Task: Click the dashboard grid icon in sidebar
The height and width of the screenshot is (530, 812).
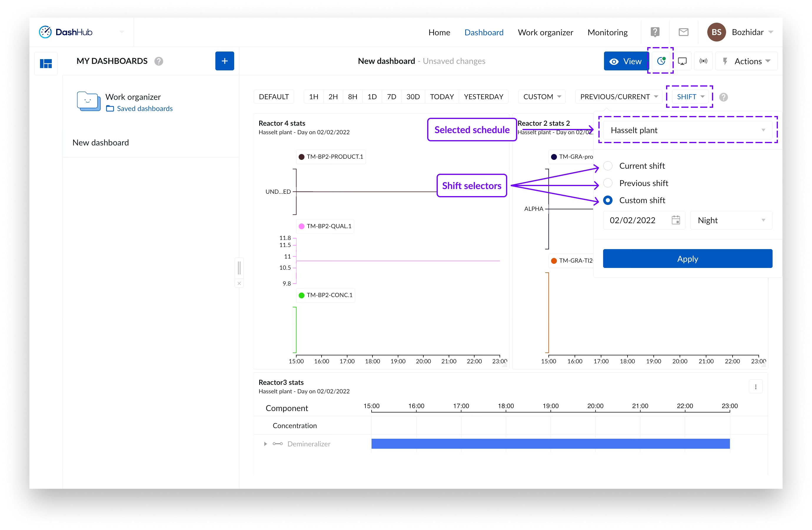Action: click(46, 64)
